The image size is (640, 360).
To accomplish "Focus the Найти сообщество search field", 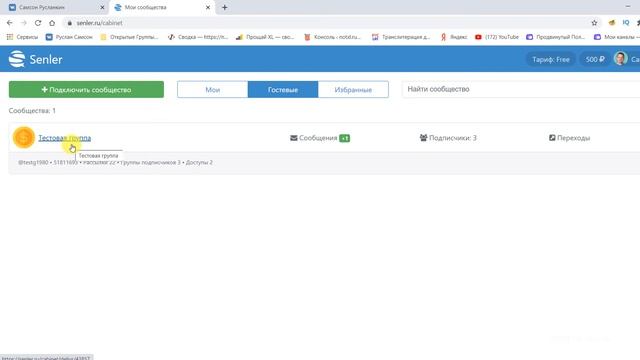I will pyautogui.click(x=521, y=89).
